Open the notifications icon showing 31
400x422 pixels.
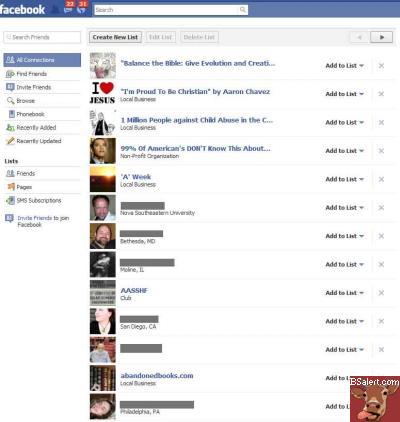point(82,8)
